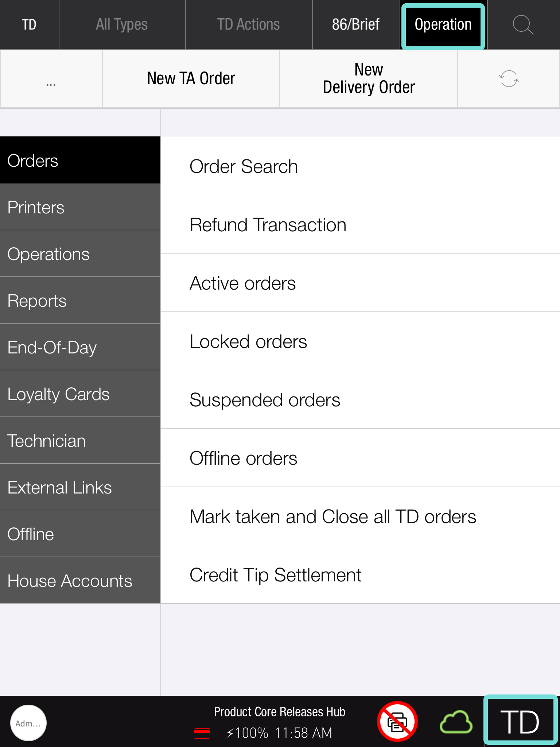Tap the red battery indicator icon

tap(202, 733)
